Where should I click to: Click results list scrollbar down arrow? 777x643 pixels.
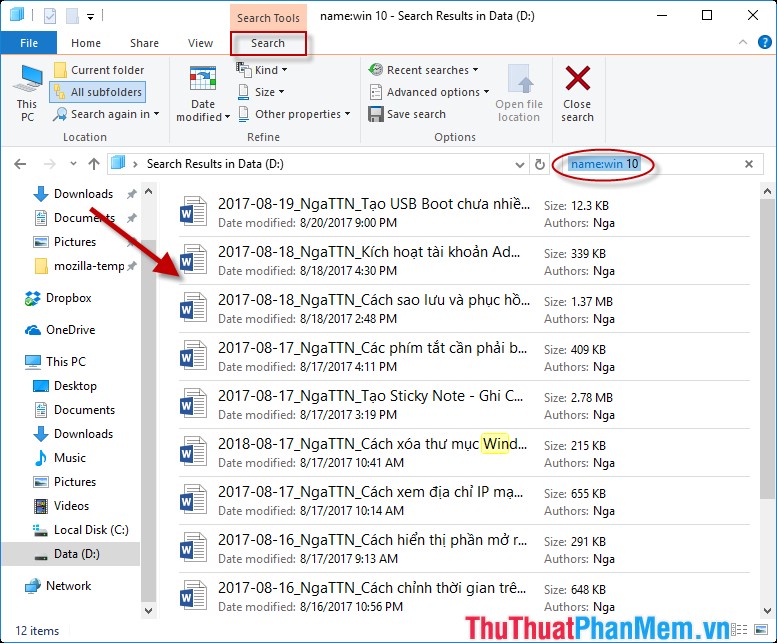[767, 610]
